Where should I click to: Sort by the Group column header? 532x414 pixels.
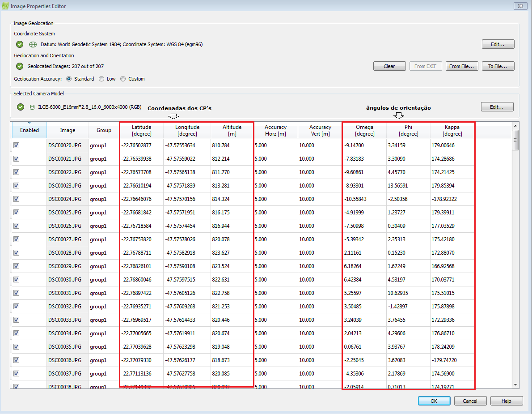click(104, 130)
